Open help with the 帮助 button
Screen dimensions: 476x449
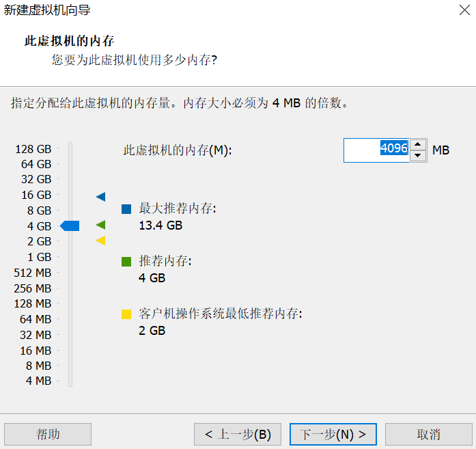click(x=48, y=434)
